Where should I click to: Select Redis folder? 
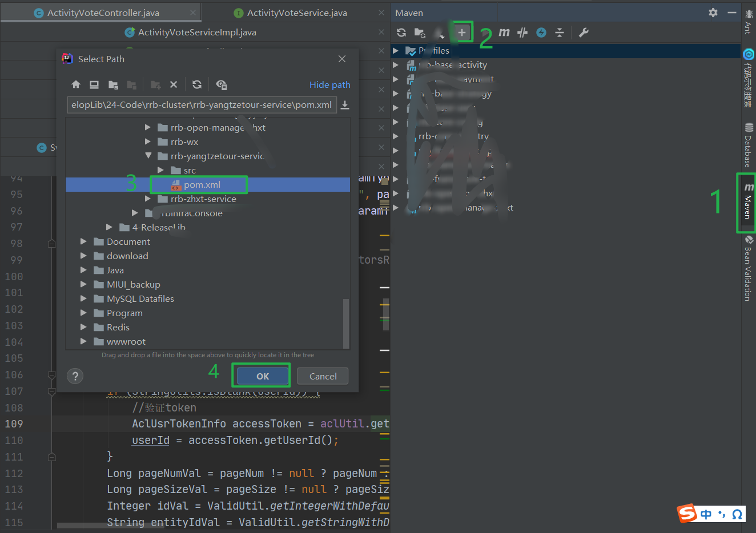(x=118, y=327)
